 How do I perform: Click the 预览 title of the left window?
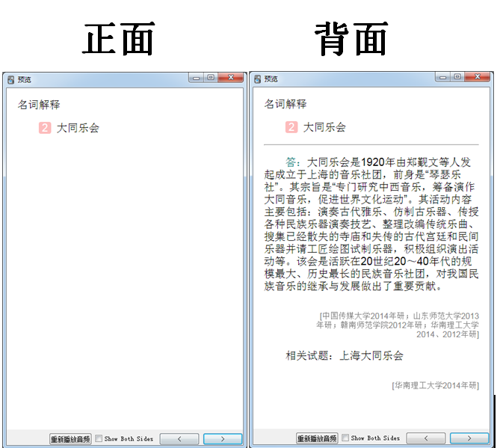coord(24,79)
